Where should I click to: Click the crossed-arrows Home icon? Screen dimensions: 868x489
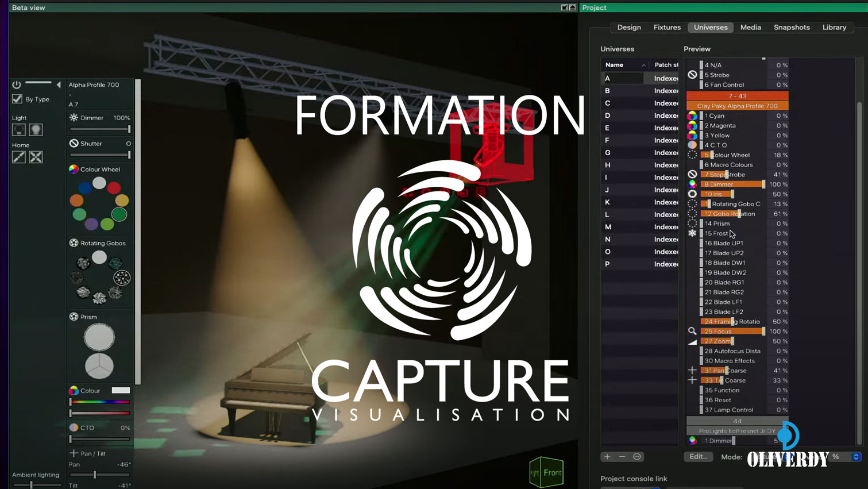click(36, 157)
